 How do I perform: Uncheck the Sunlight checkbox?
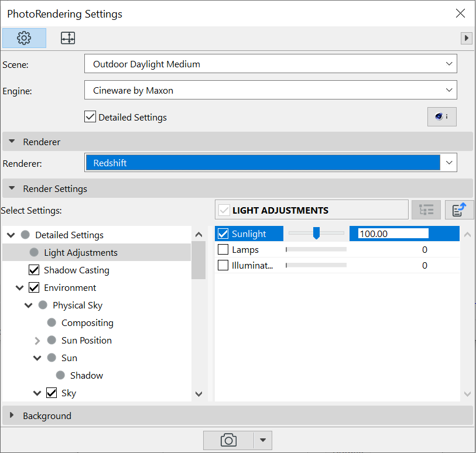tap(223, 234)
